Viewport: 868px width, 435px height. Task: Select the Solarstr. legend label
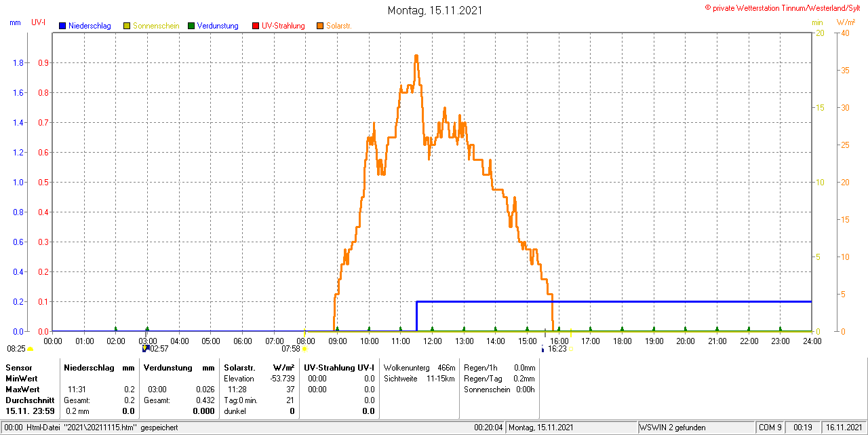point(338,26)
